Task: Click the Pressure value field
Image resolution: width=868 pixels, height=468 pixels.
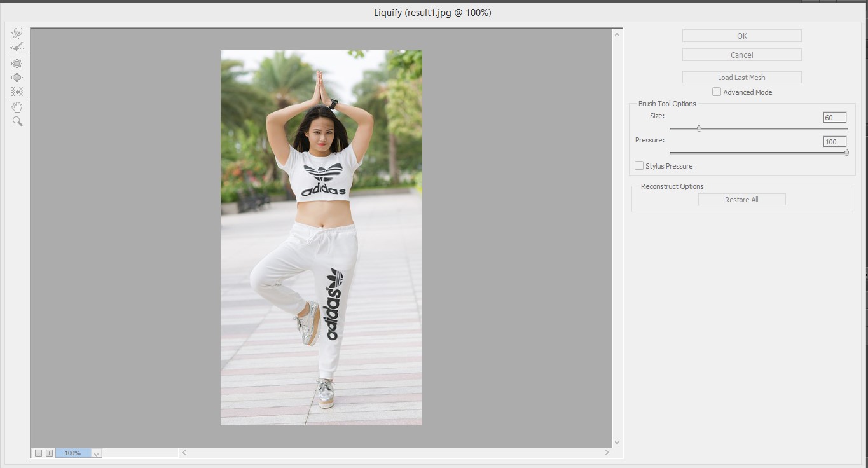Action: pyautogui.click(x=834, y=142)
